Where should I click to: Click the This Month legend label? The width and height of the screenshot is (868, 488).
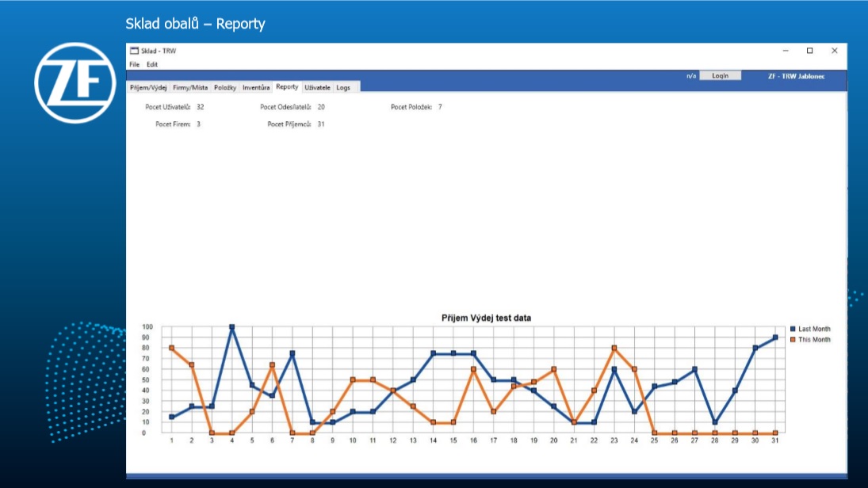tap(814, 340)
